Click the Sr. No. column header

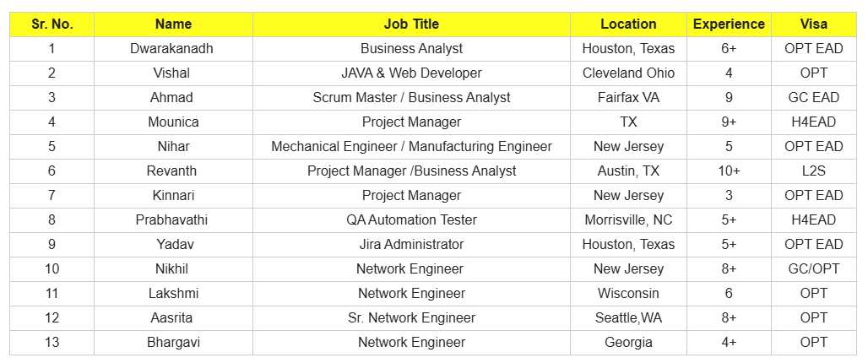pos(52,24)
